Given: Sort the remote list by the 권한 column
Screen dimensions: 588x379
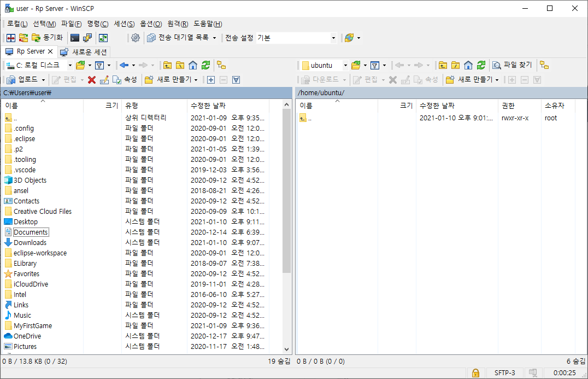Looking at the screenshot, I should click(519, 106).
